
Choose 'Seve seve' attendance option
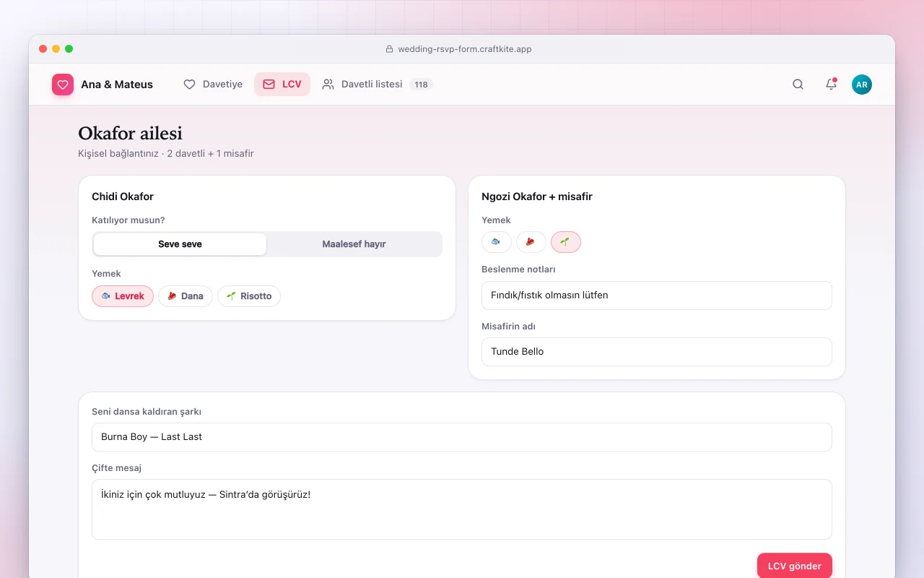coord(180,244)
